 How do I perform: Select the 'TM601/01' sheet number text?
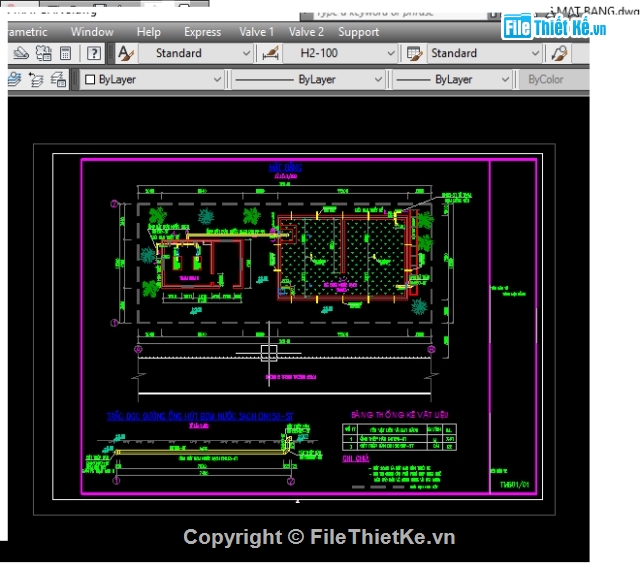514,484
